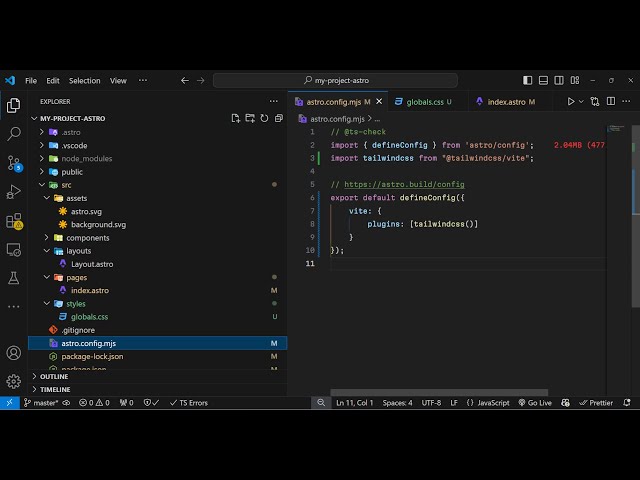Go back in navigation history
The height and width of the screenshot is (480, 640).
(x=185, y=80)
